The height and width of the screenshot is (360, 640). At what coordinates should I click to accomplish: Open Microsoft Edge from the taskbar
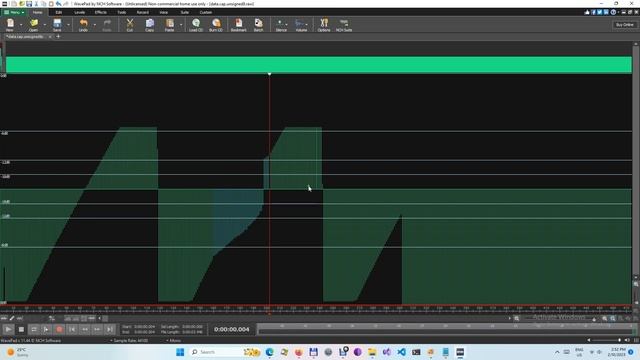pyautogui.click(x=269, y=352)
